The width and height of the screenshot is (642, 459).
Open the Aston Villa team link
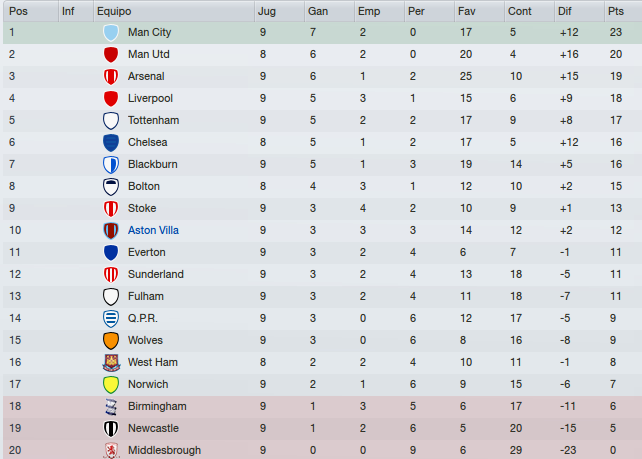click(x=153, y=230)
